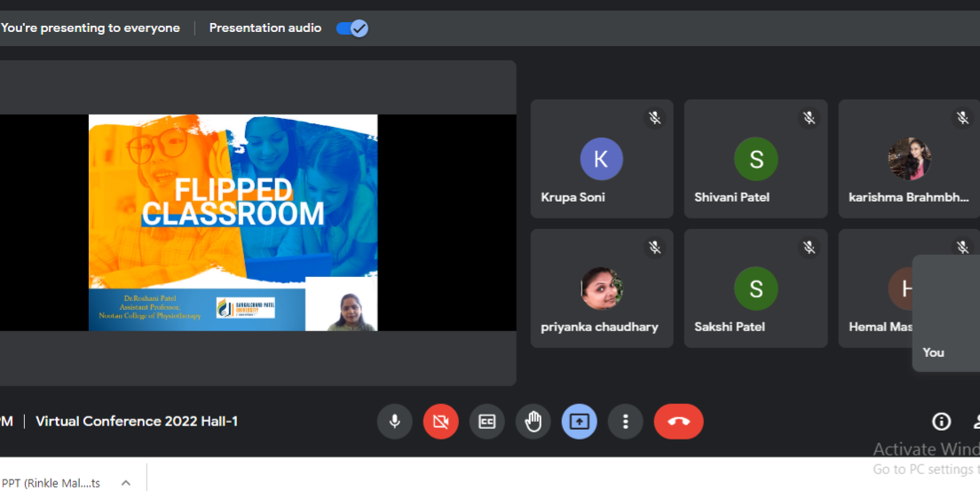Mute your microphone in the call toolbar
The image size is (980, 491).
pyautogui.click(x=394, y=422)
